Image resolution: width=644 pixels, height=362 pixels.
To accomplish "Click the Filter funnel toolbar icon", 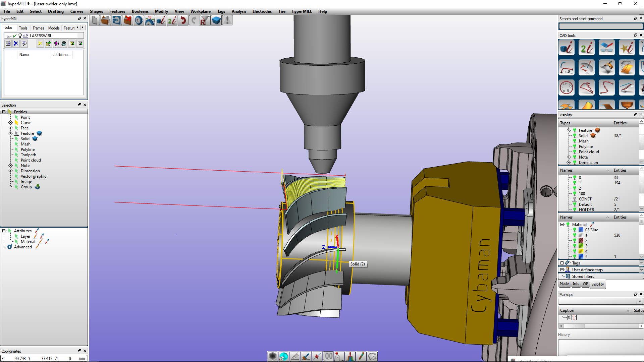I will coord(205,21).
